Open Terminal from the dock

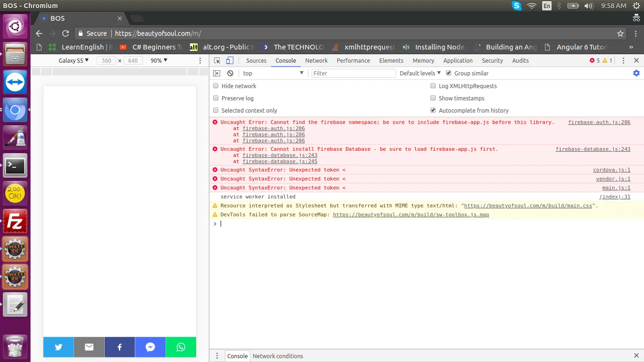(x=15, y=165)
